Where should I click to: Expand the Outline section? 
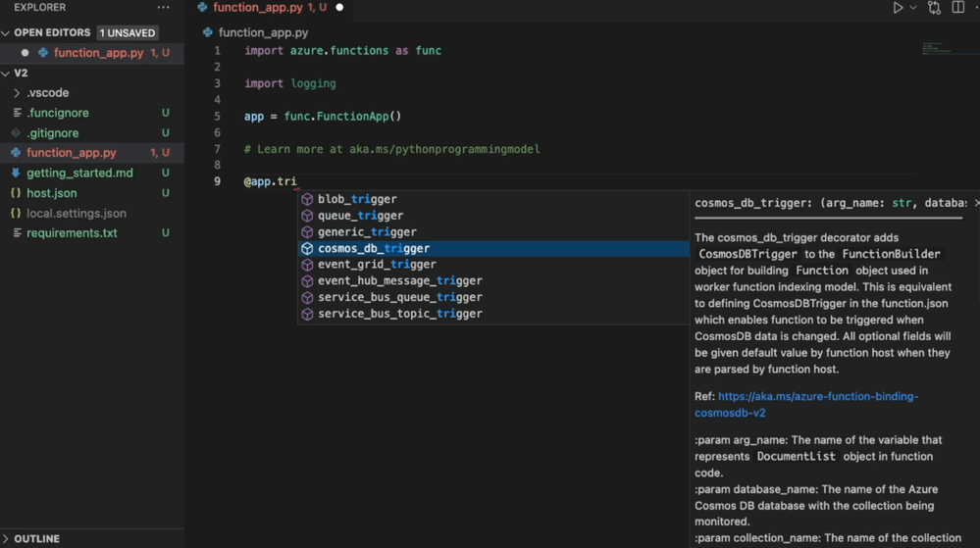click(36, 539)
